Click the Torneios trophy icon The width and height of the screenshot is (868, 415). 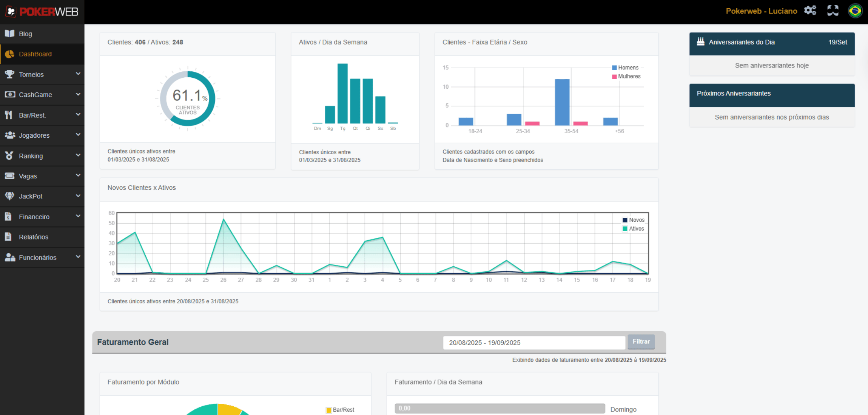[9, 74]
